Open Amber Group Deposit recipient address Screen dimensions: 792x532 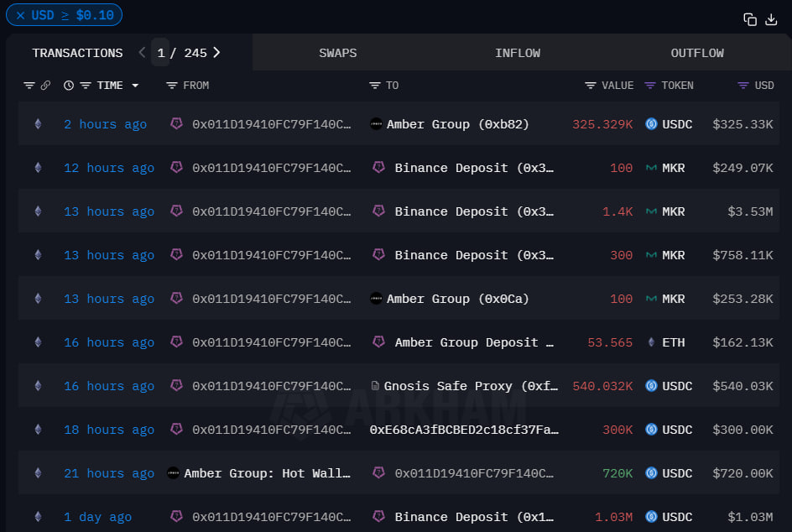tap(474, 342)
